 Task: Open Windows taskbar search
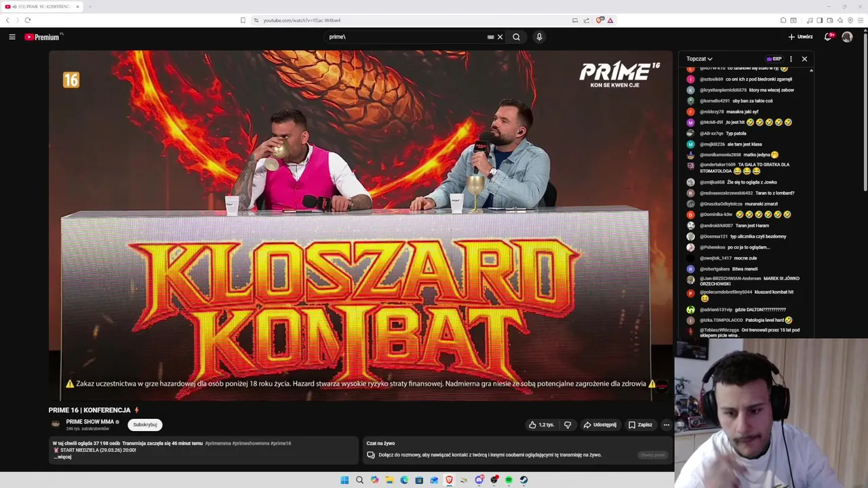coord(359,480)
